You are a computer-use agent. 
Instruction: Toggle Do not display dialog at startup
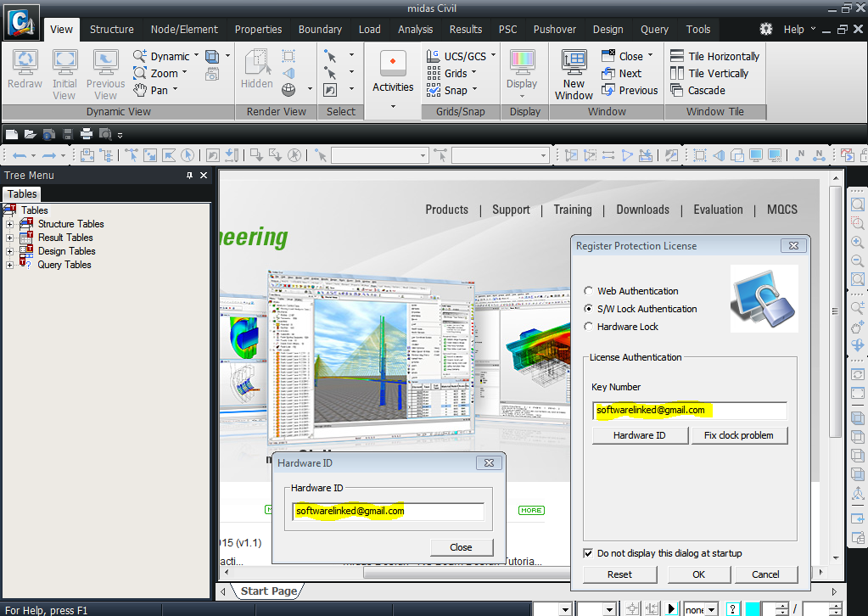click(x=589, y=553)
